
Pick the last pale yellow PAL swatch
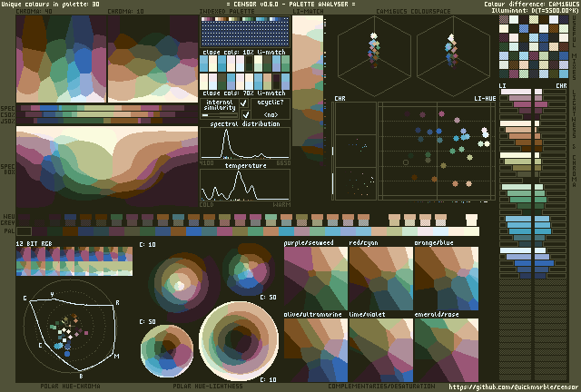(x=472, y=231)
